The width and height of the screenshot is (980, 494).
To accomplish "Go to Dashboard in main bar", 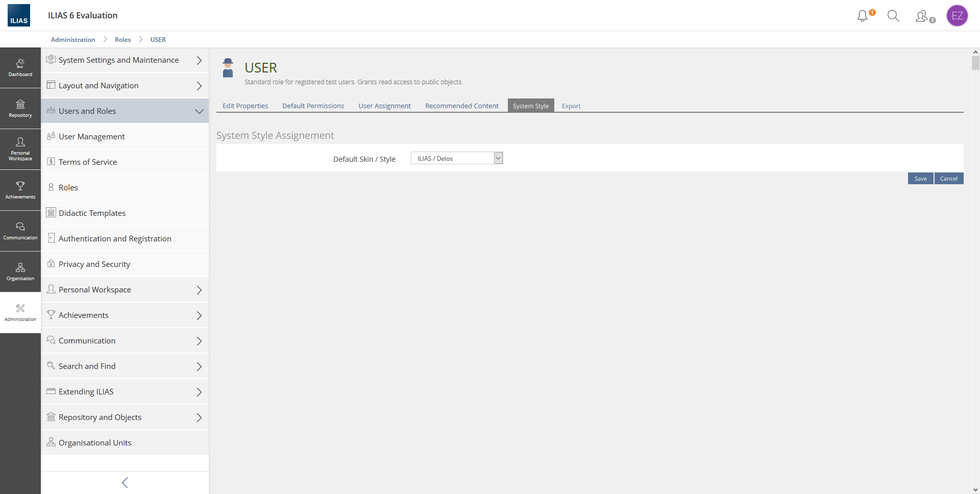I will (x=20, y=68).
